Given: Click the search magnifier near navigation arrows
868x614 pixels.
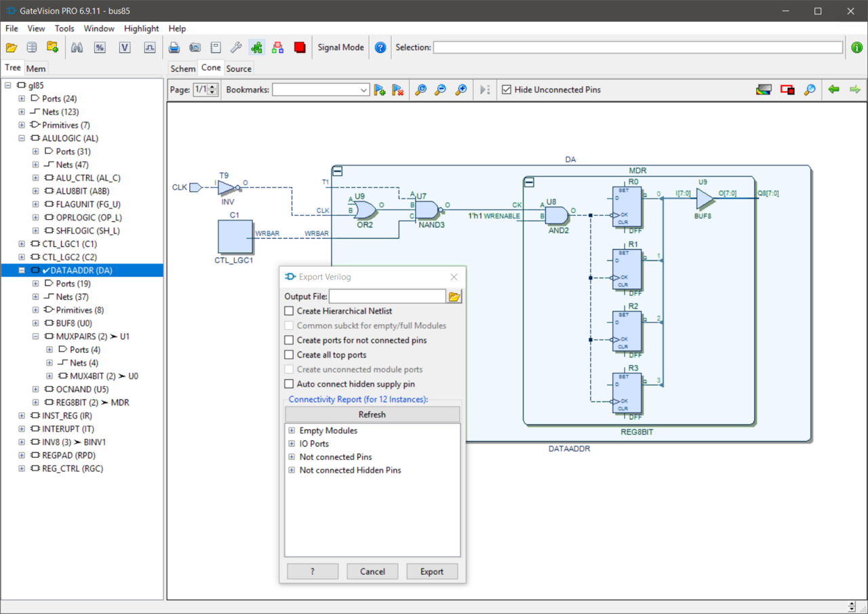Looking at the screenshot, I should coord(810,90).
